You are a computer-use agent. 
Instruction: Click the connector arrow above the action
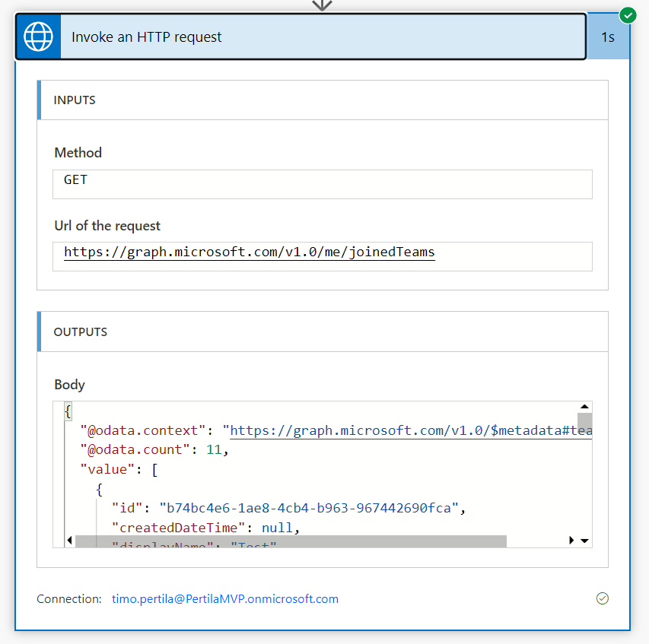pyautogui.click(x=323, y=5)
